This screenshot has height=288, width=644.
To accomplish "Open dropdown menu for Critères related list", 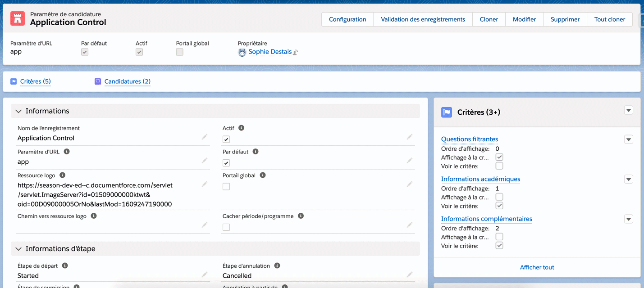I will [x=629, y=110].
